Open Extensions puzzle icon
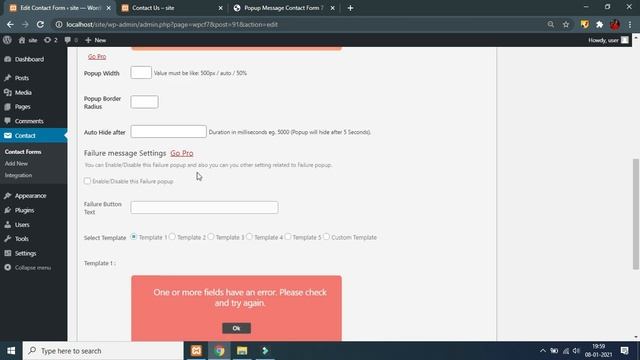 pyautogui.click(x=600, y=24)
